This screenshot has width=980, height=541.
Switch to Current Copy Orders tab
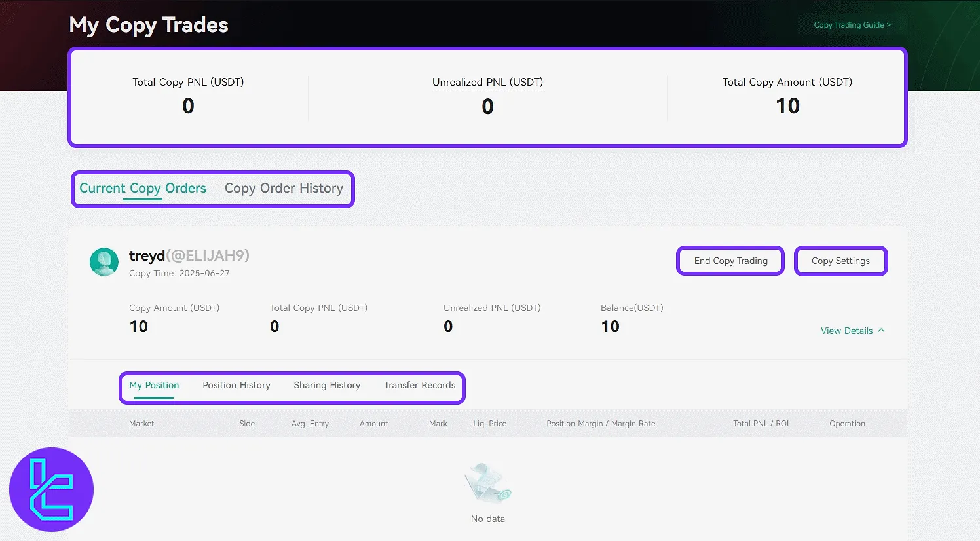tap(143, 188)
